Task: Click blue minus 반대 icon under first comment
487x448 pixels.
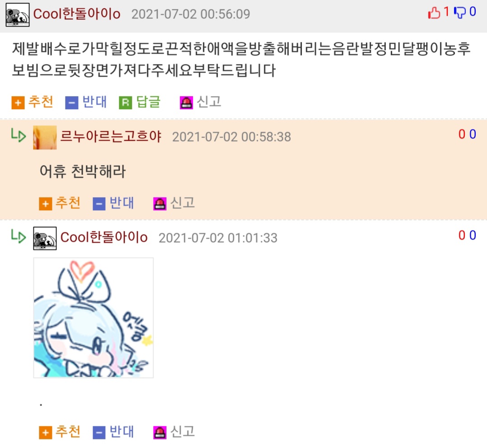Action: pyautogui.click(x=72, y=103)
